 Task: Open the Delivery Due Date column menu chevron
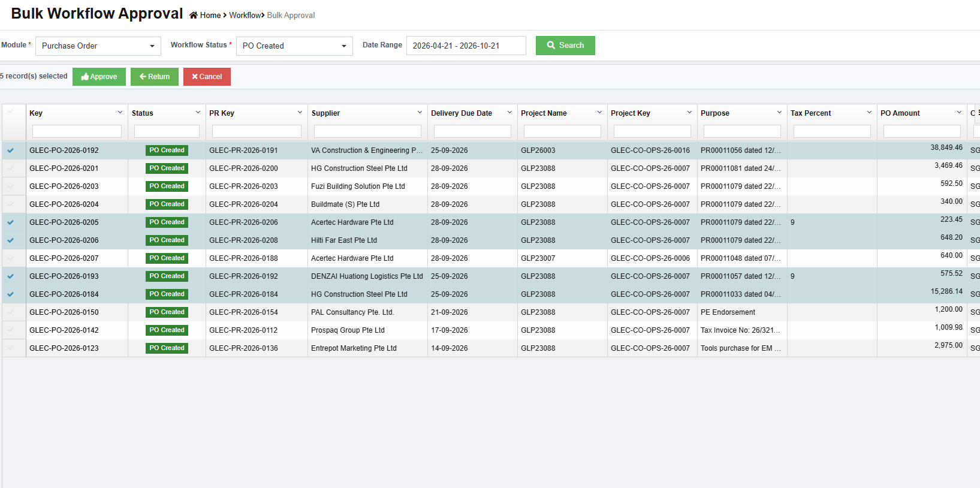[x=509, y=112]
